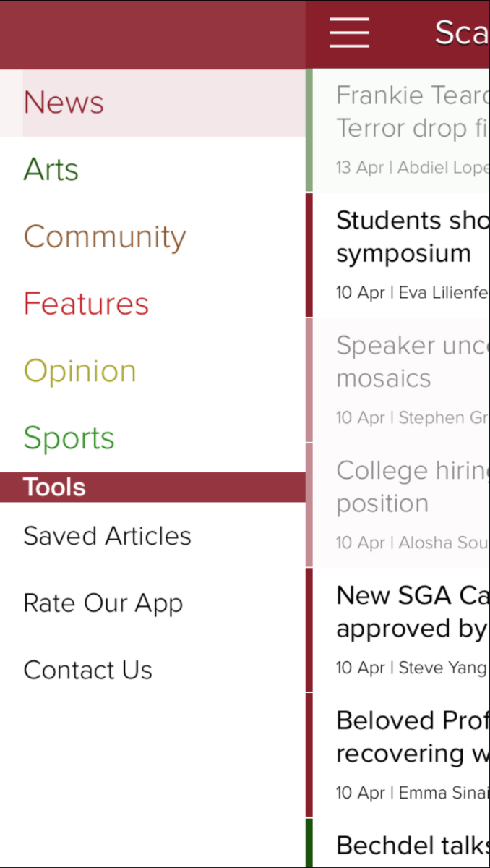
Task: Open Saved Articles
Action: tap(107, 536)
